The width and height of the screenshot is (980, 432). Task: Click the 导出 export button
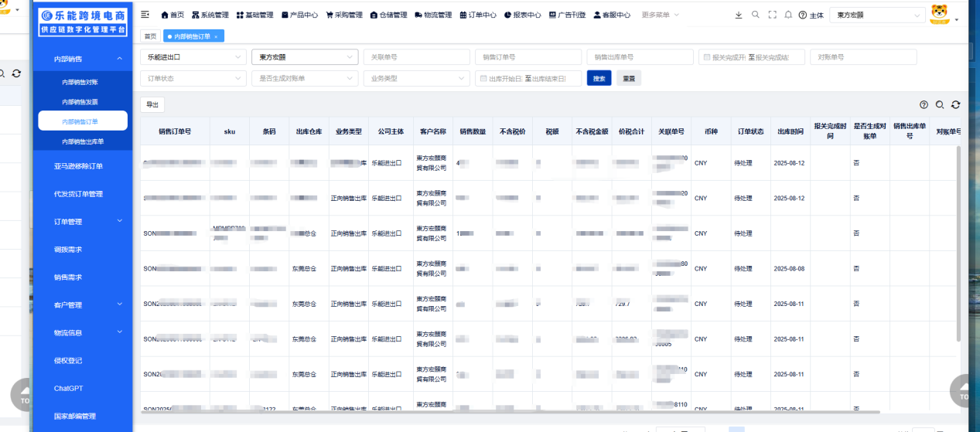coord(152,104)
